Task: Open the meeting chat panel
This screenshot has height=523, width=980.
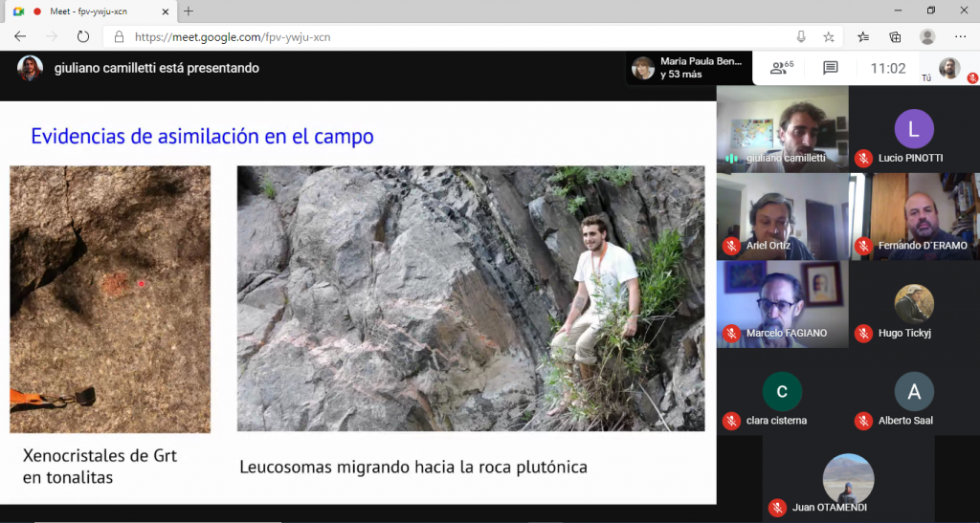Action: click(x=831, y=67)
